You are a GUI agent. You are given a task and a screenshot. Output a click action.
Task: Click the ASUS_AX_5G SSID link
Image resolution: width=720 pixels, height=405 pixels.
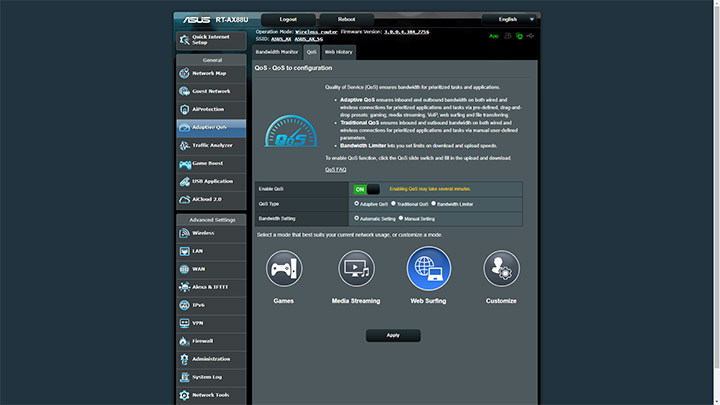coord(309,39)
